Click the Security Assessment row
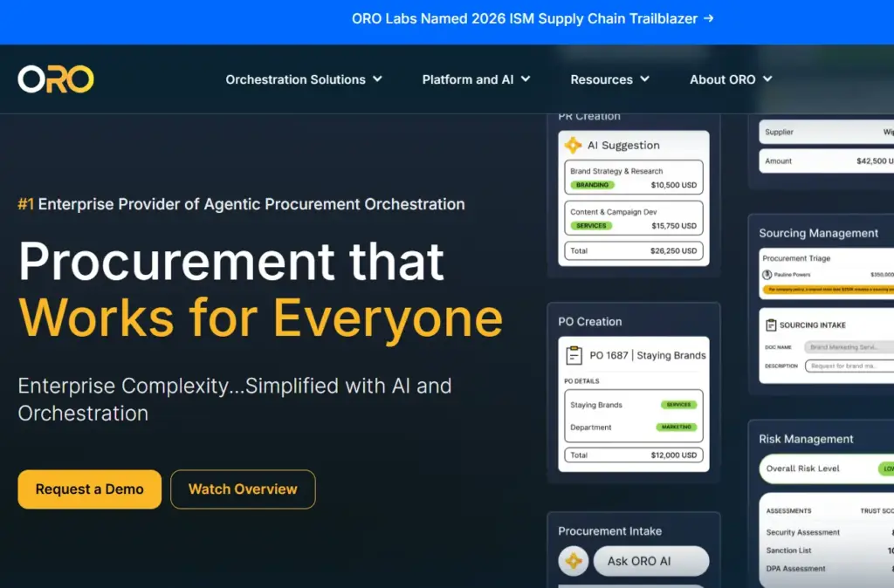 click(829, 532)
